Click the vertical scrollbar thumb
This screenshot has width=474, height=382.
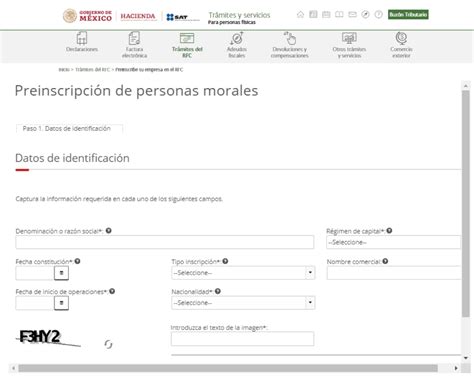(466, 204)
